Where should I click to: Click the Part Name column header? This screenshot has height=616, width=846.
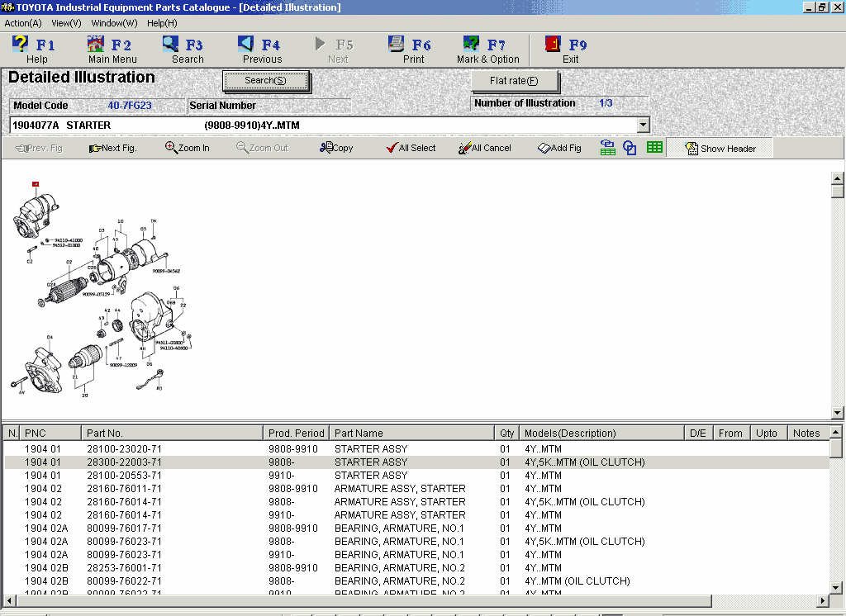point(411,434)
